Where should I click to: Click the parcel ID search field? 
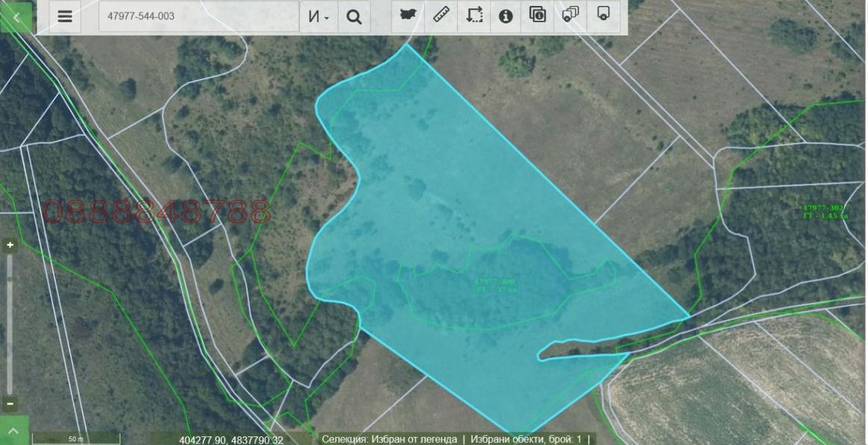[x=198, y=16]
